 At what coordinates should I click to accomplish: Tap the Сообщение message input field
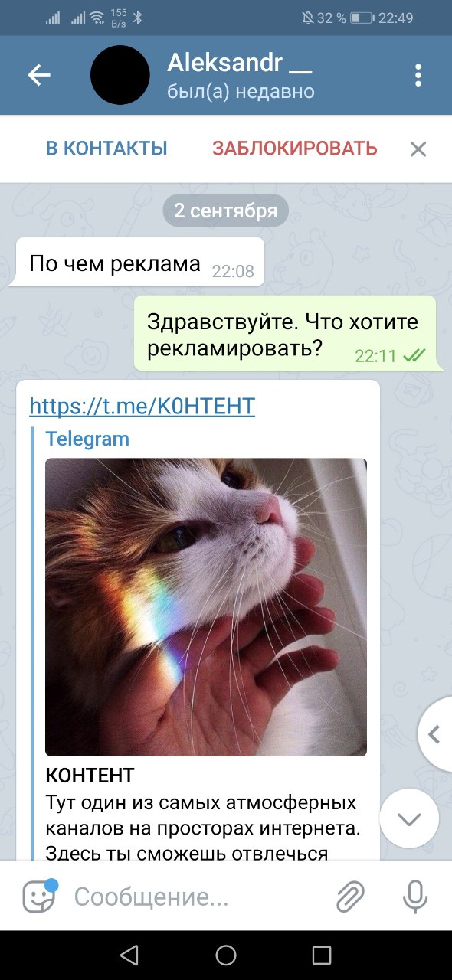click(195, 897)
